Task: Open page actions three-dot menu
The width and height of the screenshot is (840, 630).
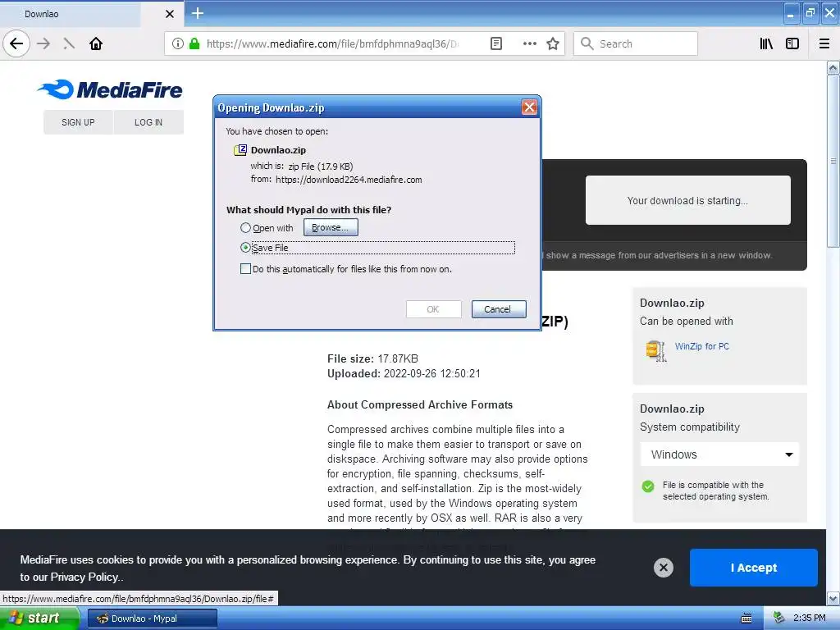Action: click(x=529, y=43)
